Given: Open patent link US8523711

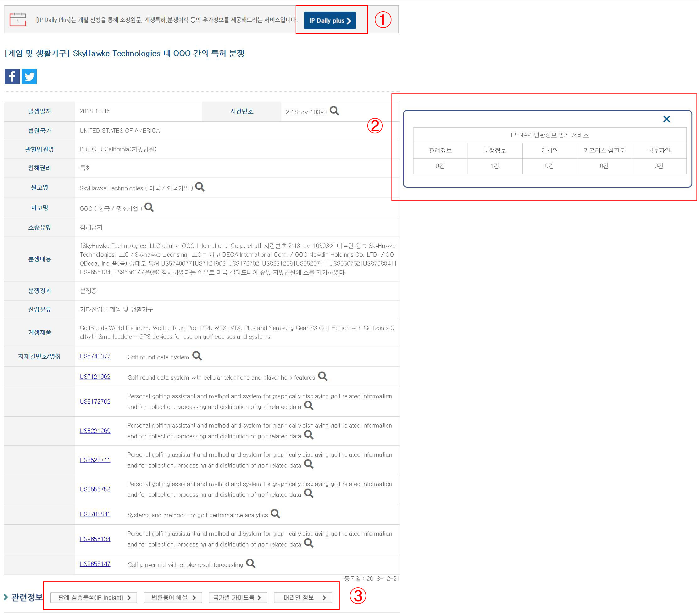Looking at the screenshot, I should [x=95, y=460].
